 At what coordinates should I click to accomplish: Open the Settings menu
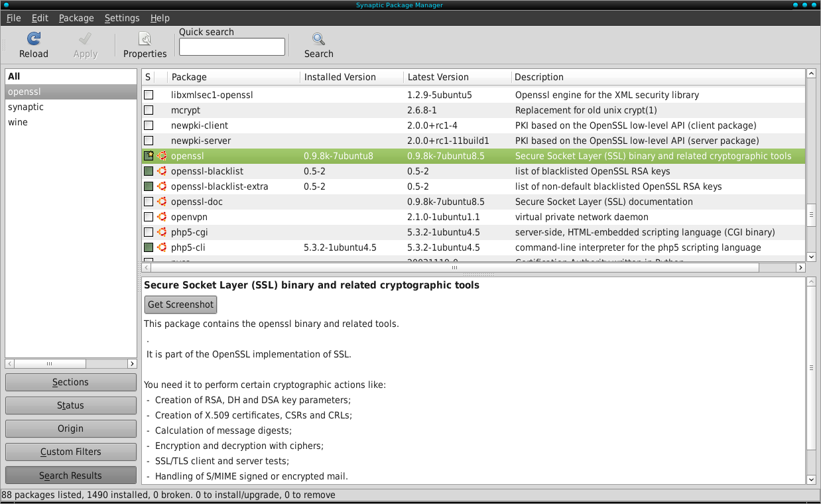[122, 18]
